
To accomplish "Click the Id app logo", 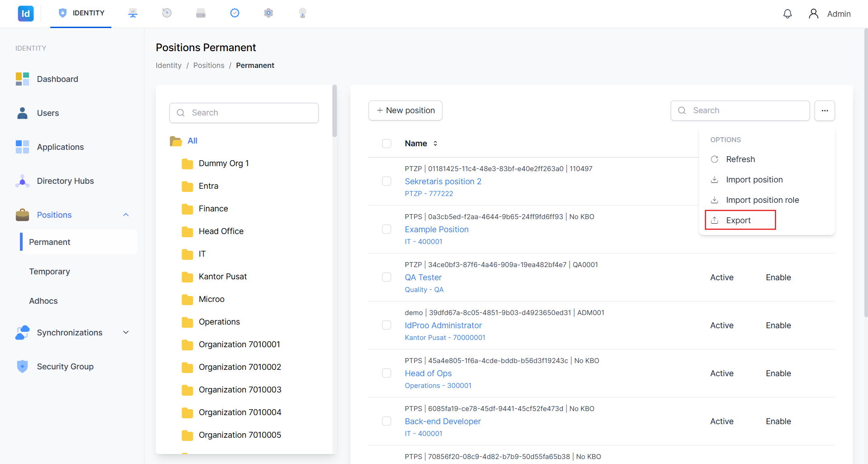I will [x=26, y=14].
